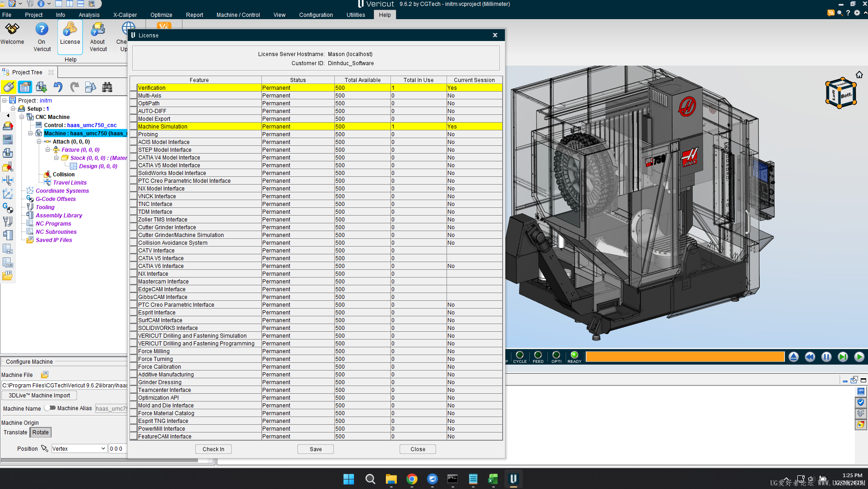868x489 pixels.
Task: Open the Machine / Control menu
Action: 238,15
